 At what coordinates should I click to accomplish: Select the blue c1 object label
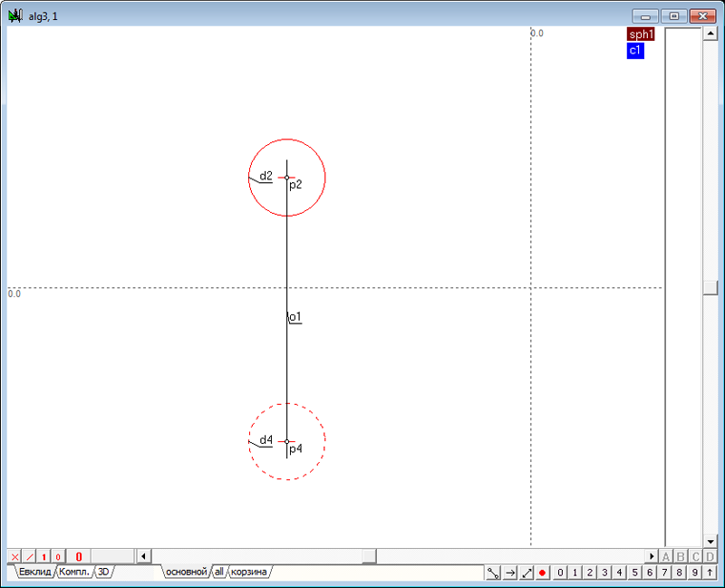pos(635,51)
